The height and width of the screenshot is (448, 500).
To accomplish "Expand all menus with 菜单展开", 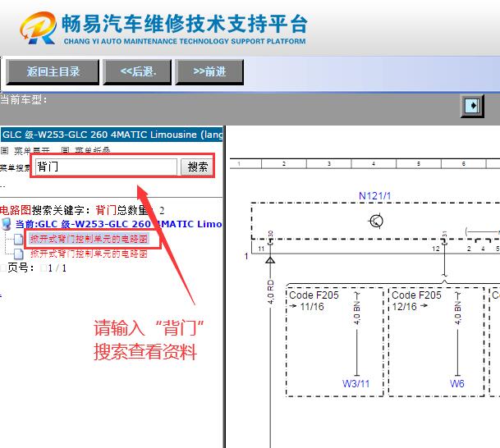I will tap(32, 150).
